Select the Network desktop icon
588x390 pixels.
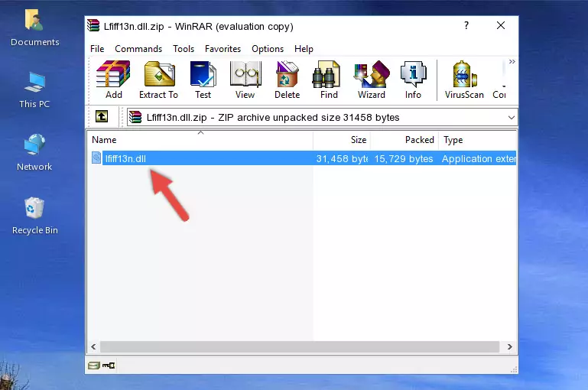pos(34,152)
